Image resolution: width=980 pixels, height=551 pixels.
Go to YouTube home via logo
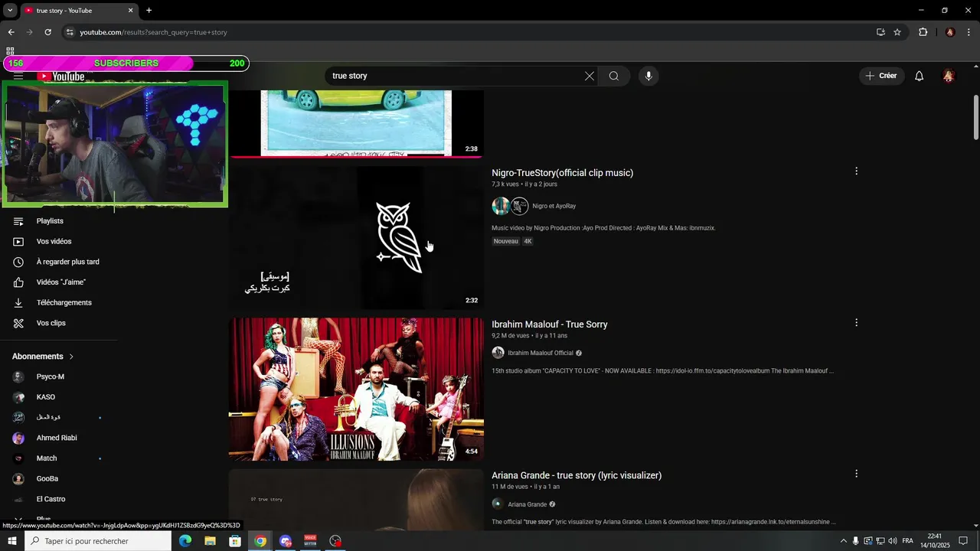(x=61, y=77)
